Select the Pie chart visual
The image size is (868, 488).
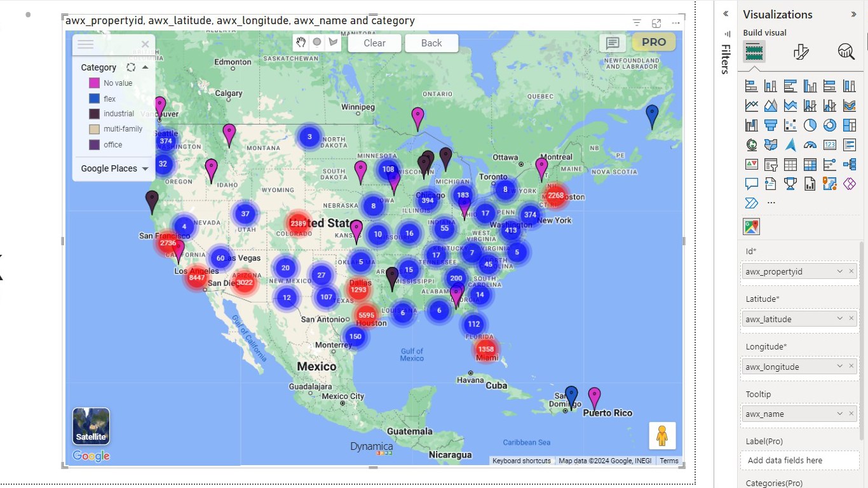coord(810,125)
